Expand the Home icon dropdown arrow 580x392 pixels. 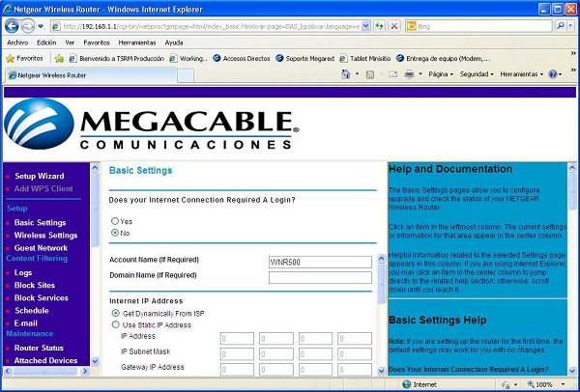click(357, 74)
